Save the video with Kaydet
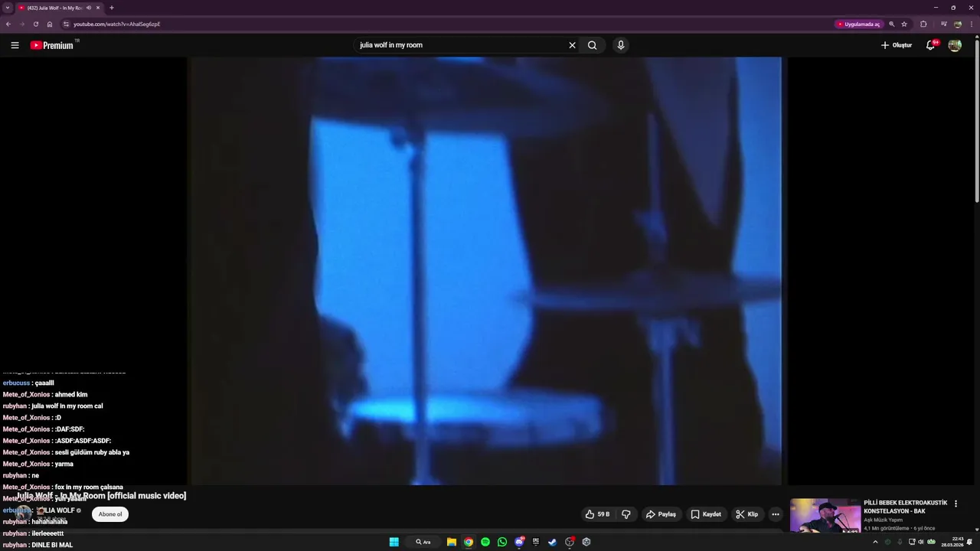 [x=706, y=514]
